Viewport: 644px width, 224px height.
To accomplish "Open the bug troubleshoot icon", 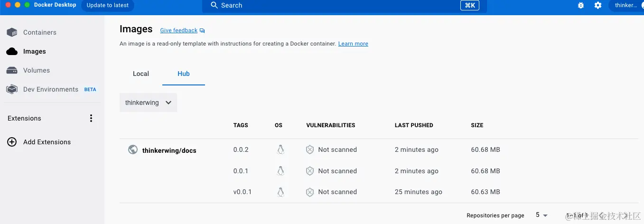I will [581, 5].
